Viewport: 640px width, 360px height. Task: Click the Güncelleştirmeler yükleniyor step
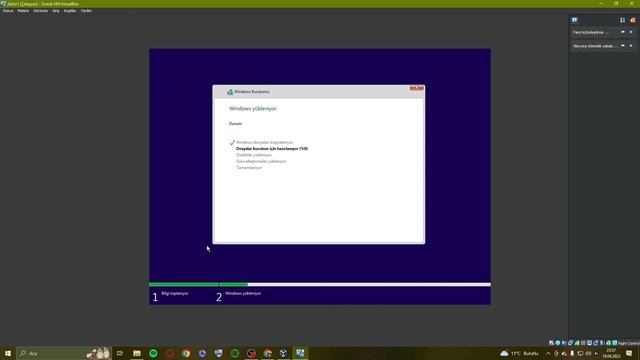(261, 162)
